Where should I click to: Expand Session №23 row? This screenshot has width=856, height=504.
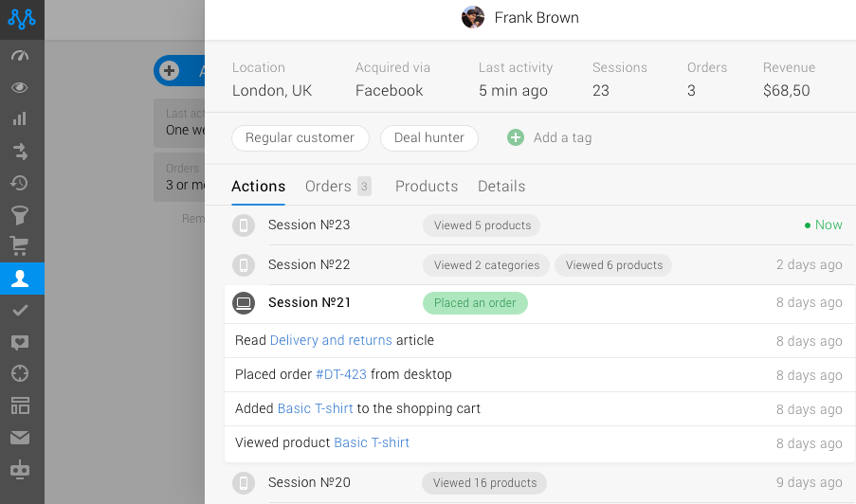(x=309, y=225)
